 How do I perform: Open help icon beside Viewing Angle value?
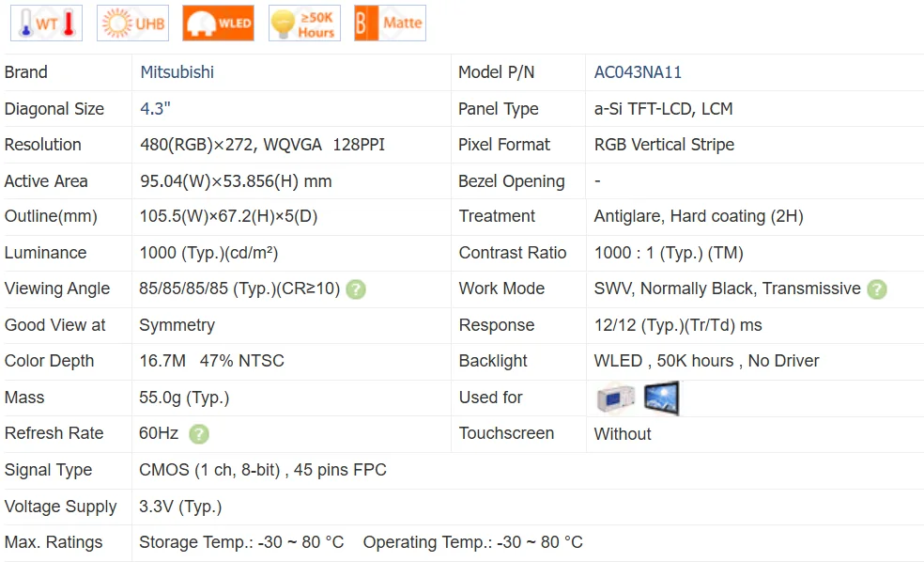coord(355,289)
